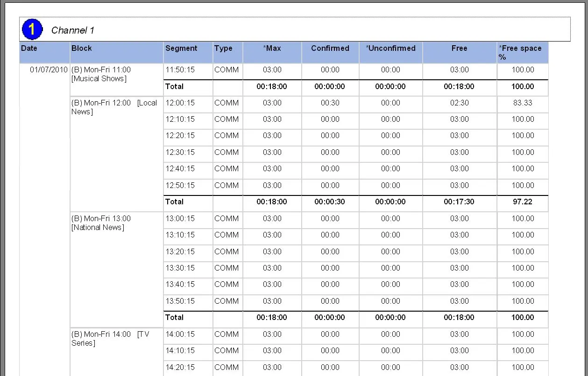
Task: Click the Block column header
Action: click(x=82, y=49)
